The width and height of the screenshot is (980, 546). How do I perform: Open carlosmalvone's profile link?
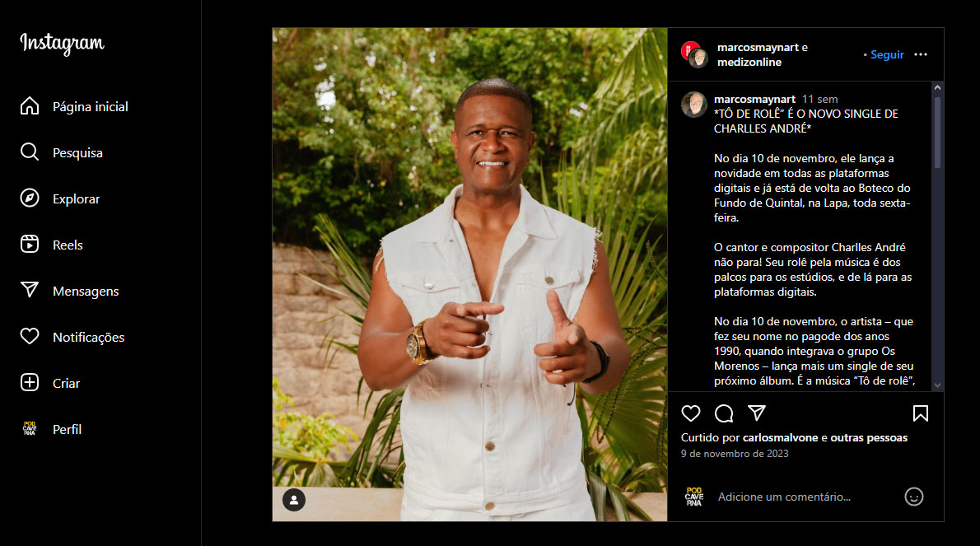click(x=780, y=437)
